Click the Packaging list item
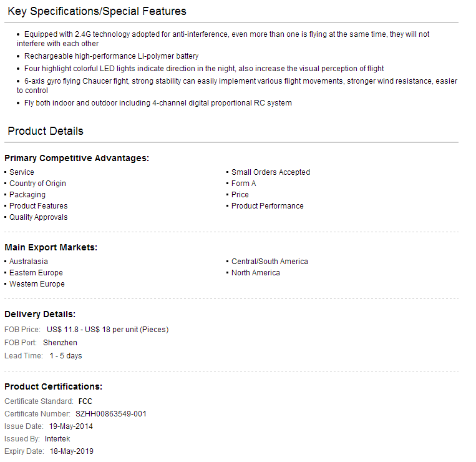The image size is (476, 462). point(27,194)
